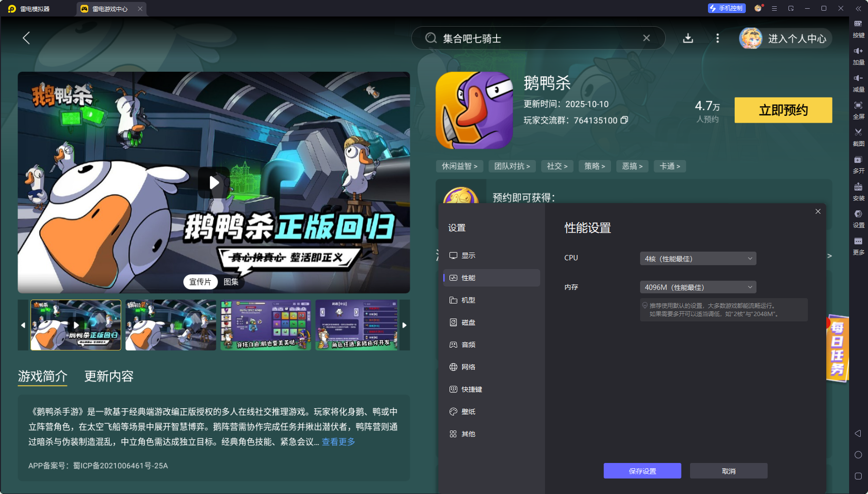The width and height of the screenshot is (868, 494).
Task: Open the 内存 memory size dropdown
Action: (x=697, y=287)
